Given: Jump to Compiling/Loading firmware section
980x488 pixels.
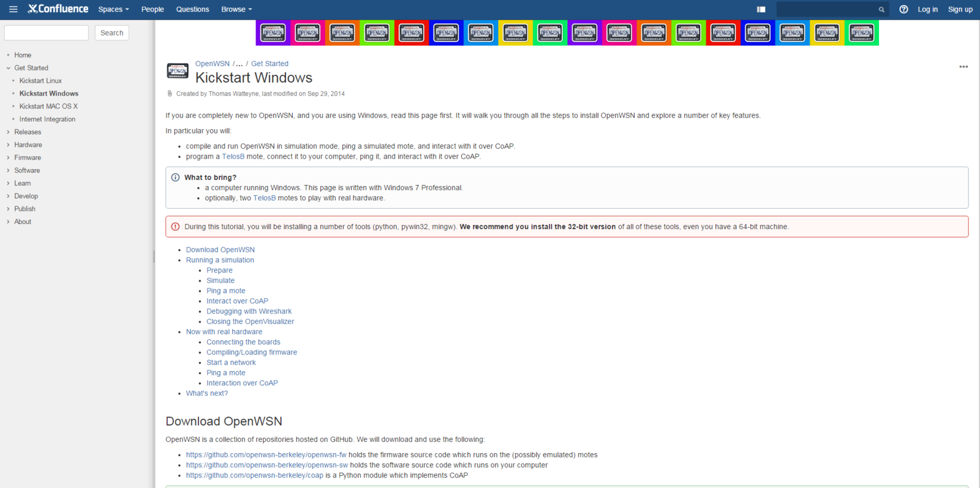Looking at the screenshot, I should [x=252, y=353].
